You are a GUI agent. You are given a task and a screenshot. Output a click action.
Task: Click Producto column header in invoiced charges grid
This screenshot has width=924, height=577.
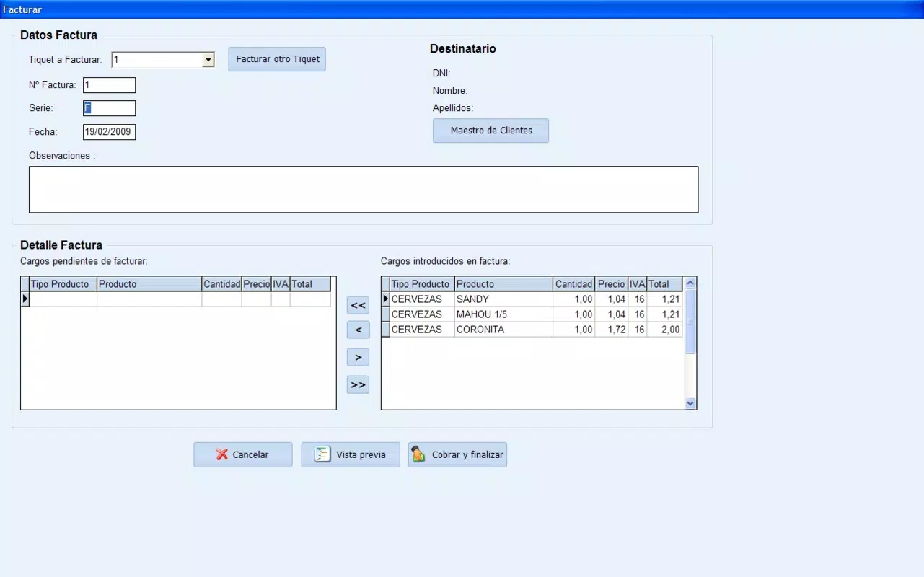503,284
